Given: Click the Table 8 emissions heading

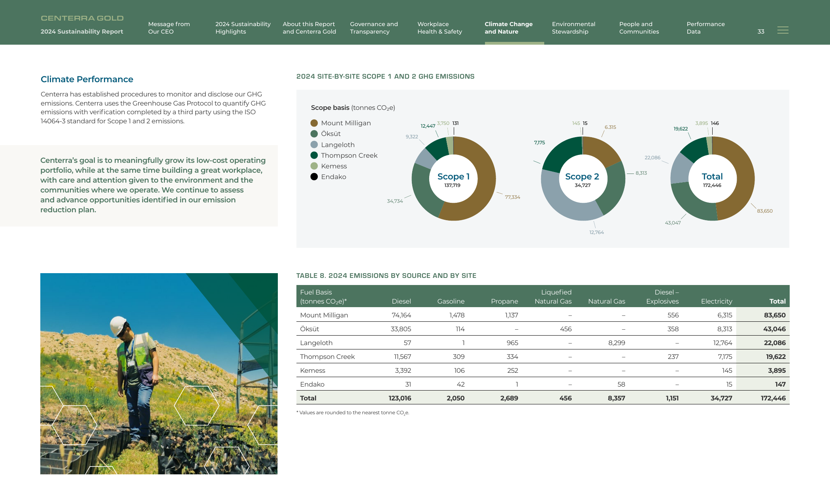Looking at the screenshot, I should coord(386,276).
